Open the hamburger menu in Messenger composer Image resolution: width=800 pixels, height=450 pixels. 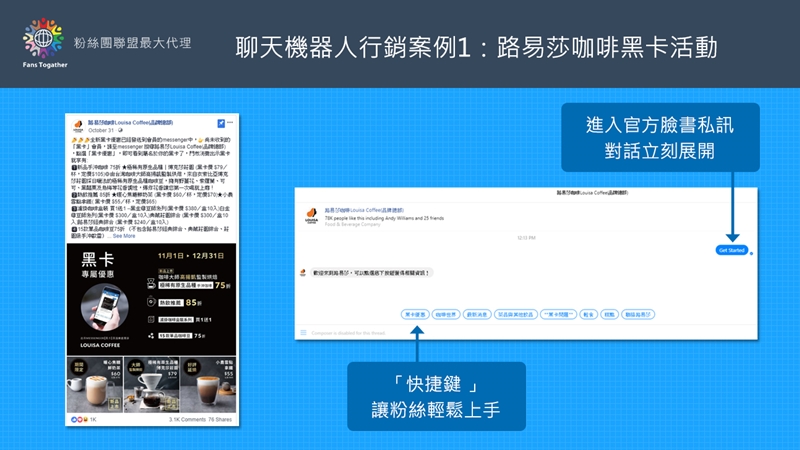tap(303, 333)
